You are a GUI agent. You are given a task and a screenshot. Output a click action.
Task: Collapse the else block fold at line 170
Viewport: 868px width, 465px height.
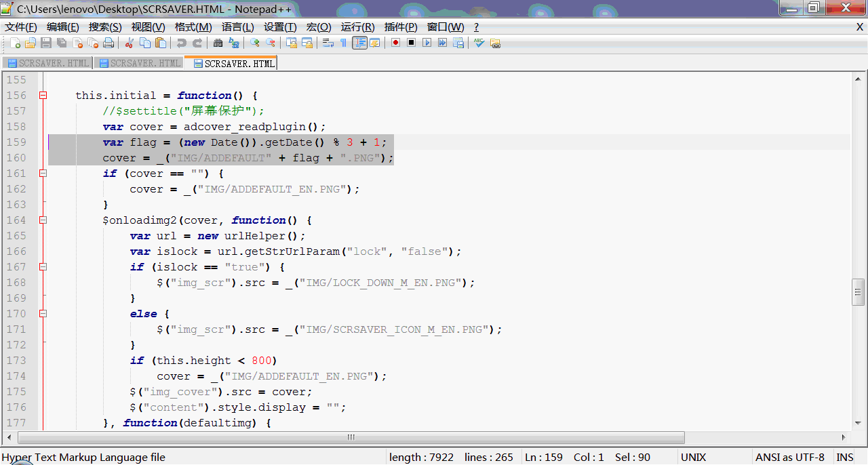point(43,314)
